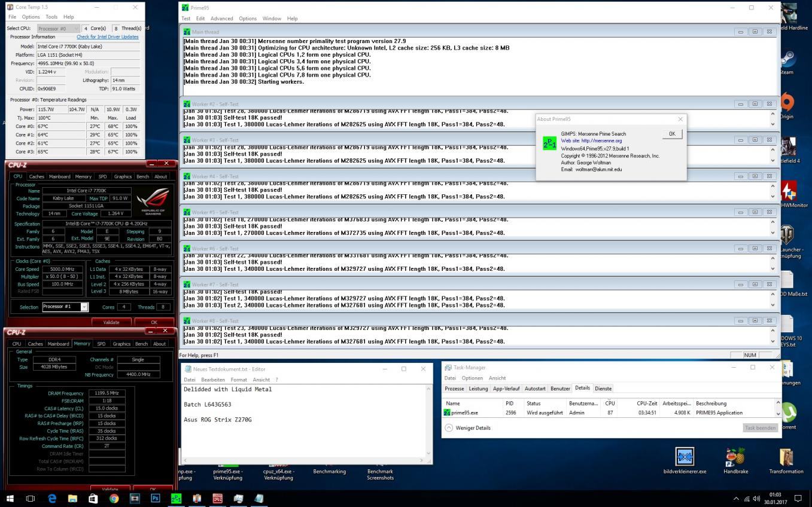Image resolution: width=812 pixels, height=507 pixels.
Task: Collapse Task Manager with Weniger Details
Action: pyautogui.click(x=467, y=427)
